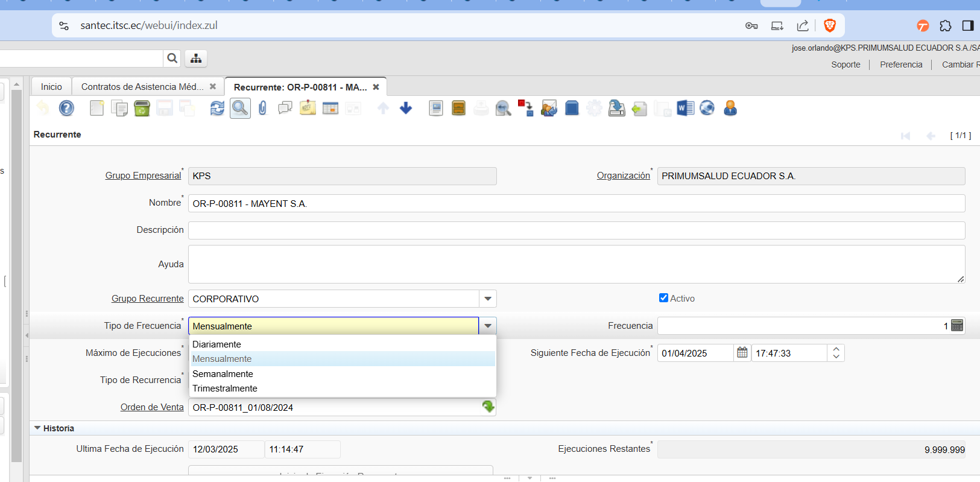980x482 pixels.
Task: Click the green Delete record bin icon
Action: tap(142, 109)
